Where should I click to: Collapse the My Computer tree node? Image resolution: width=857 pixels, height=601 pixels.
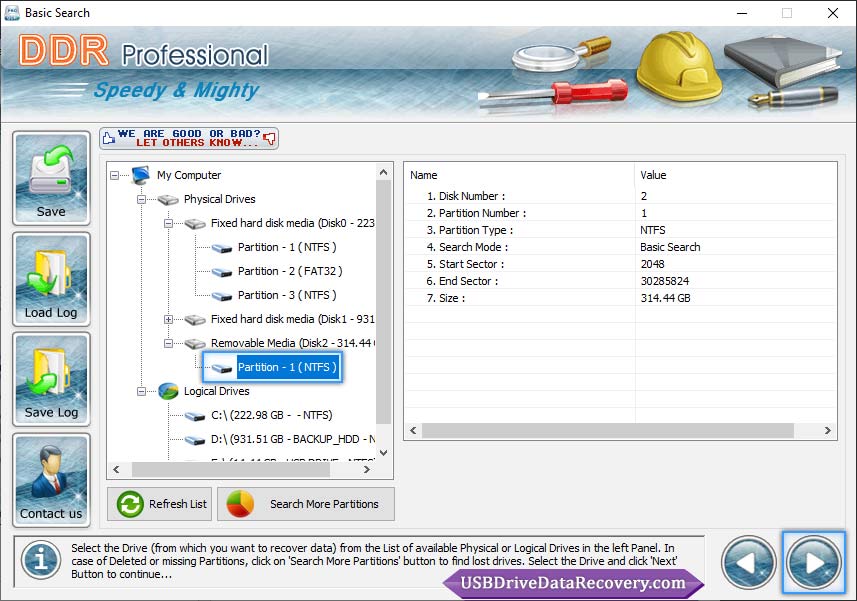pyautogui.click(x=114, y=175)
